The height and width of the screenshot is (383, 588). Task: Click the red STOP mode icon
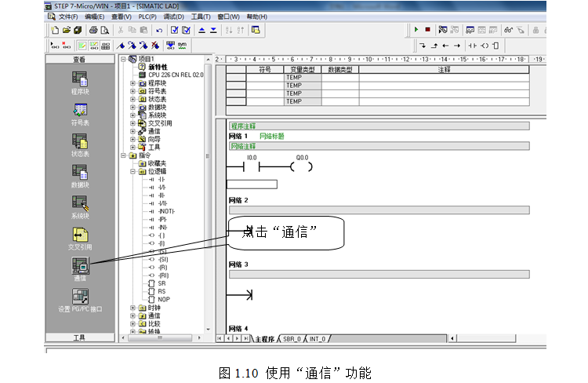427,30
